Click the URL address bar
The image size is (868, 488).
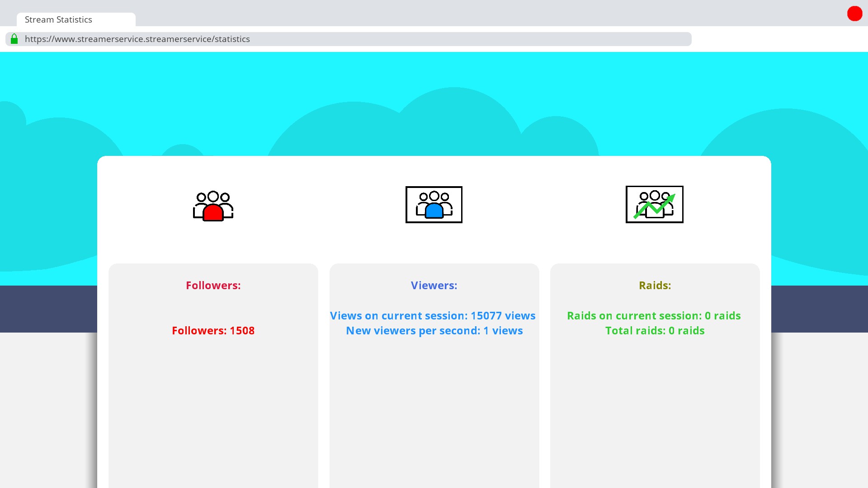point(348,39)
